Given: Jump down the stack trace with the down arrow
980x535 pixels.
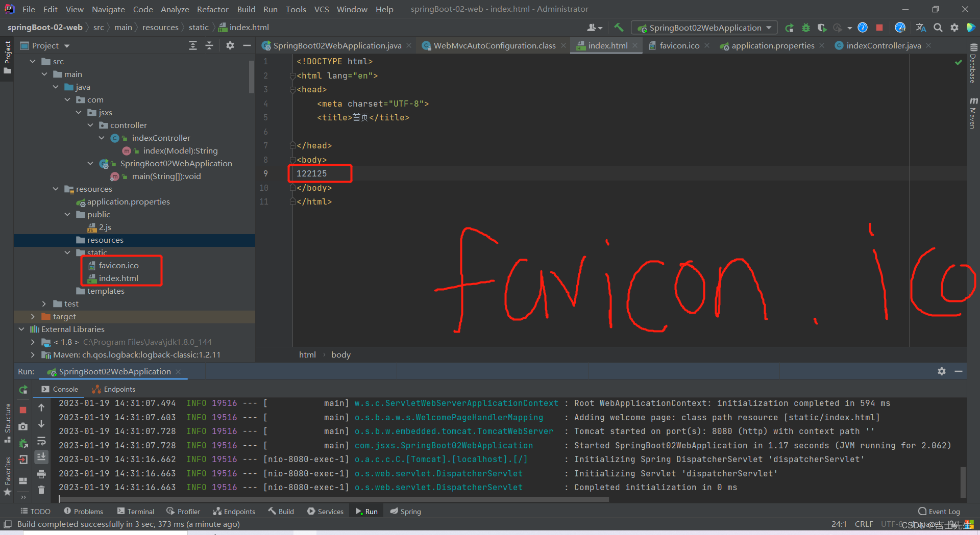Looking at the screenshot, I should point(41,424).
